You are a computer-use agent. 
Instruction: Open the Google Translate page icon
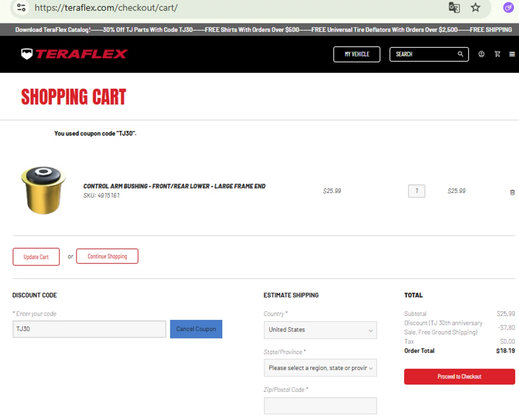tap(454, 7)
